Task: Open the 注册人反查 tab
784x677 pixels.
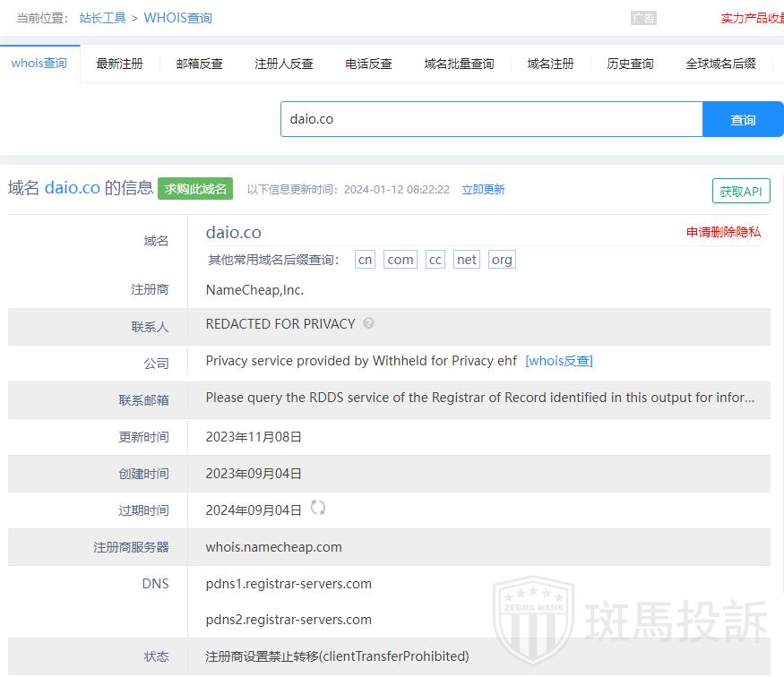Action: 284,64
